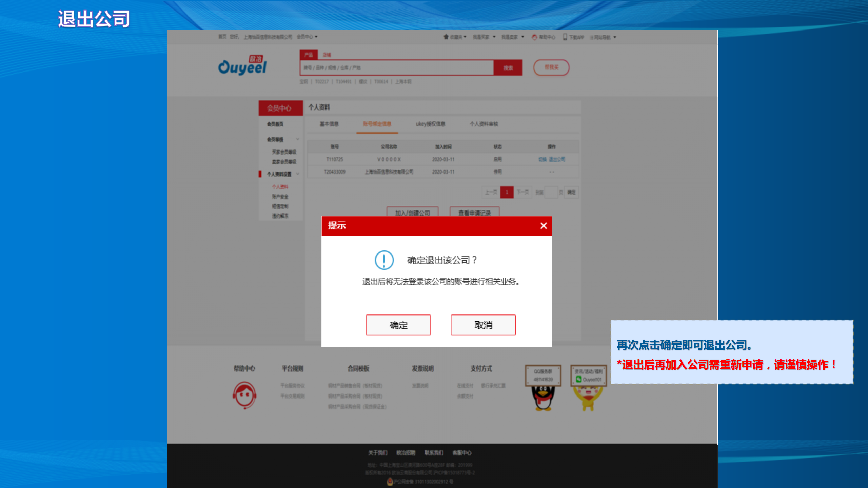Click the customer service headset icon in footer
This screenshot has height=488, width=868.
coord(245,395)
